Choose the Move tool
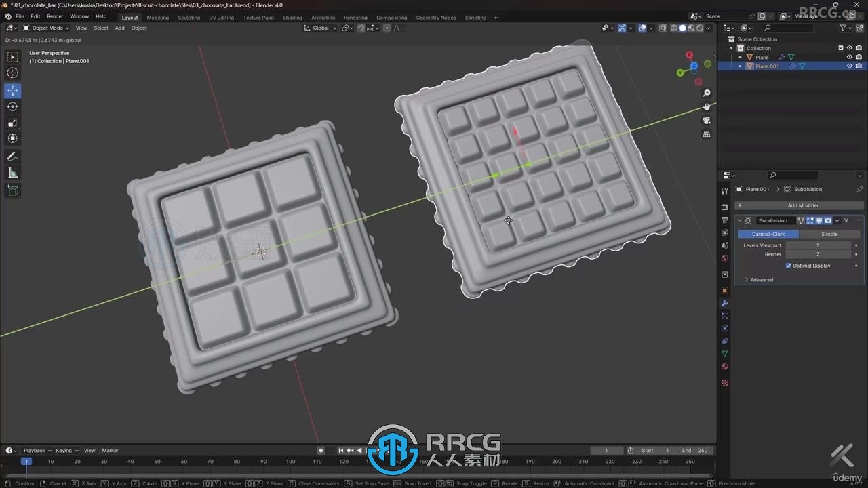868x488 pixels. click(13, 91)
